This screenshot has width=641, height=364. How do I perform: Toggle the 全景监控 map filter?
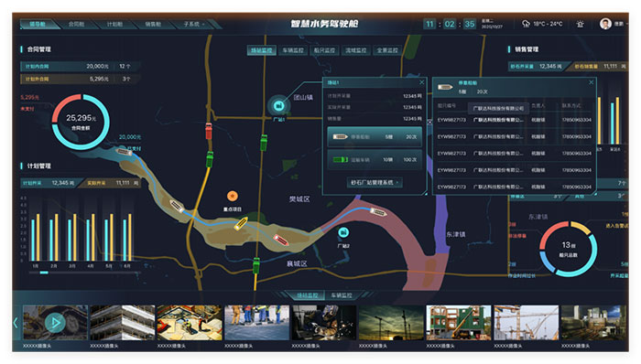tap(387, 50)
